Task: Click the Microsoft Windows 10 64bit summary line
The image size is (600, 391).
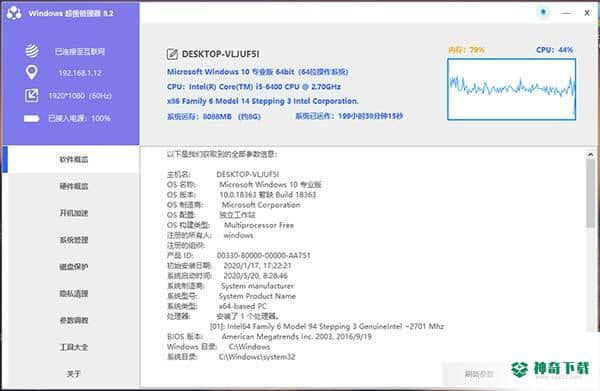Action: (258, 72)
